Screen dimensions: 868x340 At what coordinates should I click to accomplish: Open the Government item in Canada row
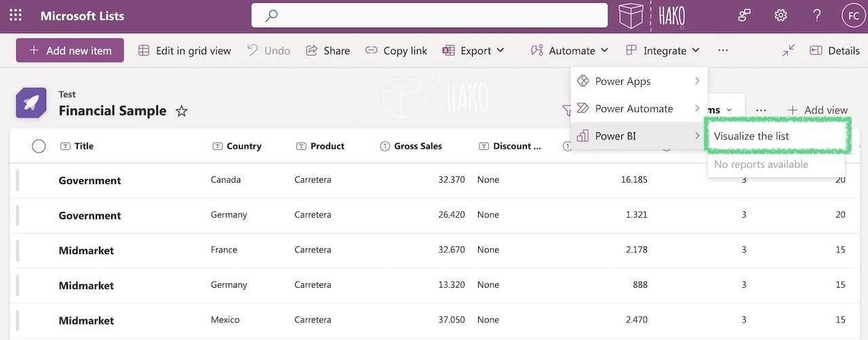(90, 181)
